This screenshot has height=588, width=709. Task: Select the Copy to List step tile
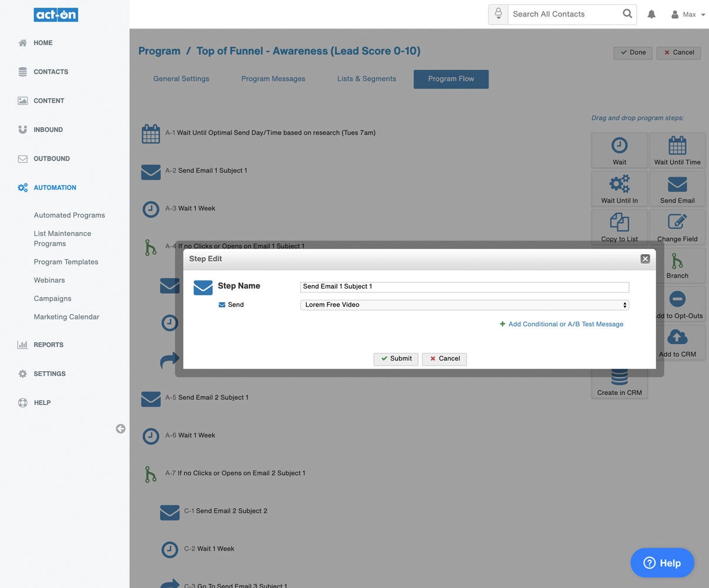[620, 226]
